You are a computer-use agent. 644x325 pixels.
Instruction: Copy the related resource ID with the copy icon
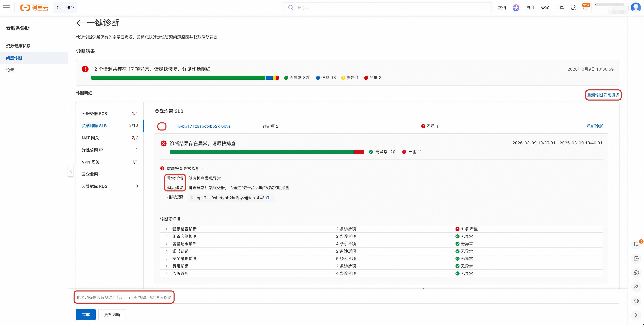click(x=268, y=198)
